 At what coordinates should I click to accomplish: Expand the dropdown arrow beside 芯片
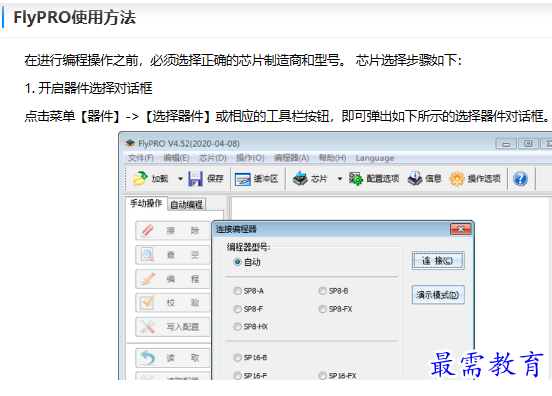[x=340, y=179]
